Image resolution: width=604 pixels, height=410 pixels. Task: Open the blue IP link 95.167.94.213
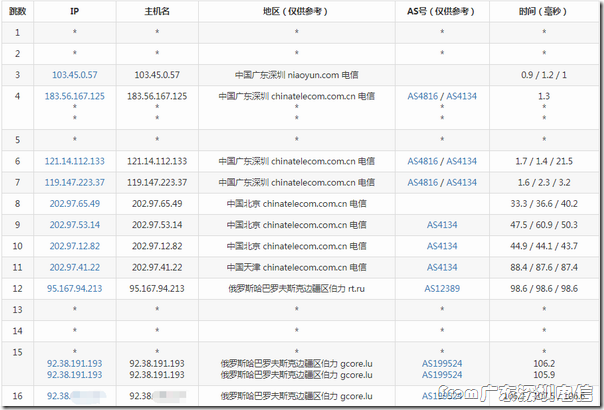tap(75, 288)
